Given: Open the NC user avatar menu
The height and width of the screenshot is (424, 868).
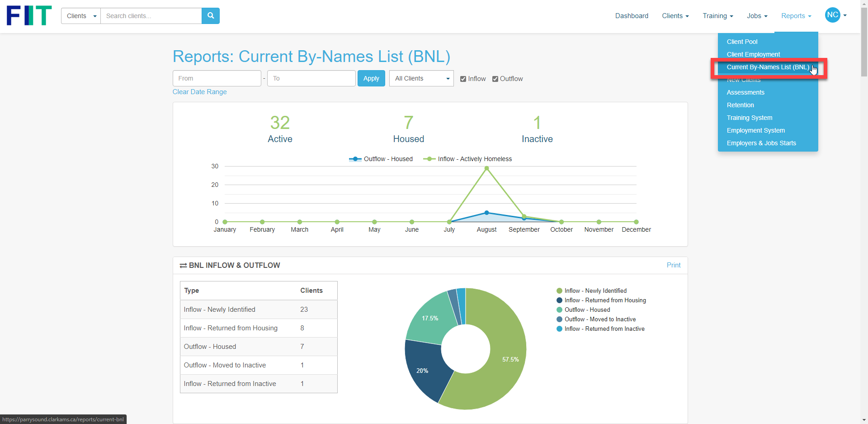Looking at the screenshot, I should [x=835, y=15].
